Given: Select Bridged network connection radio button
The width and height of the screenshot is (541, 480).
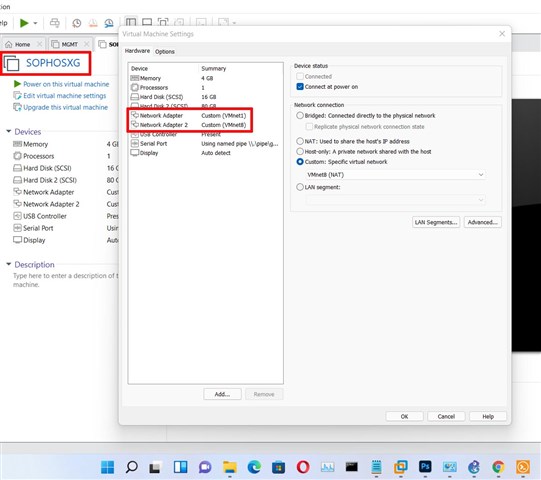Looking at the screenshot, I should click(300, 116).
